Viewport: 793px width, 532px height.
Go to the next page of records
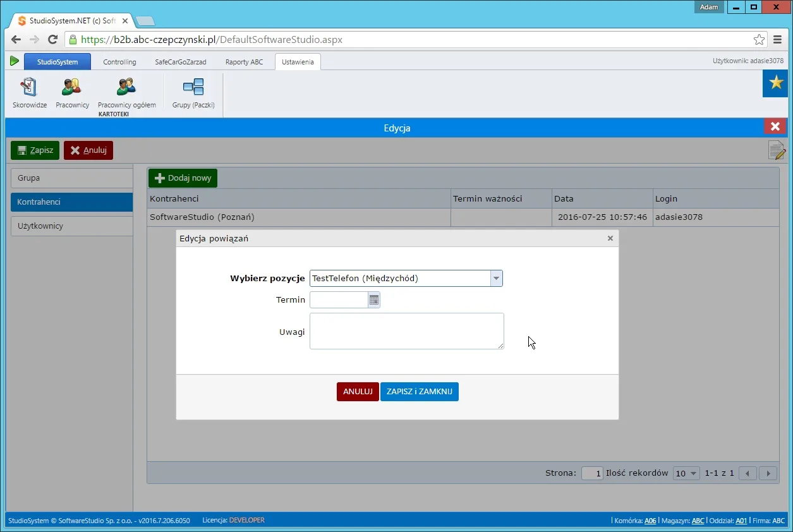coord(768,473)
